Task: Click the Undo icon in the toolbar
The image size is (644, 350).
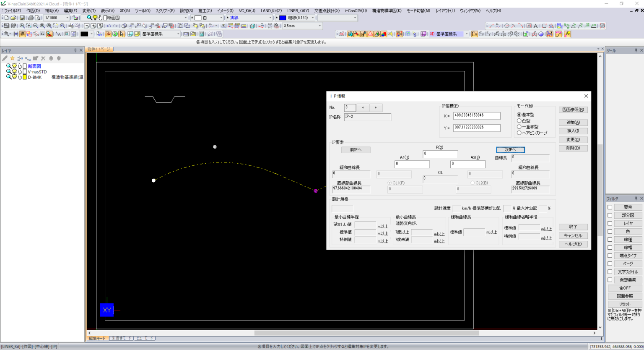Action: pos(109,26)
